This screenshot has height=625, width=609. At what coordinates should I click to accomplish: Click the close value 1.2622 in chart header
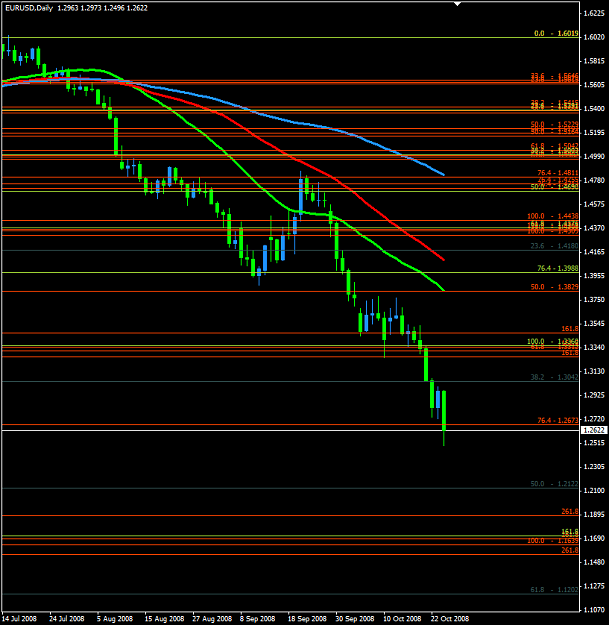[137, 8]
